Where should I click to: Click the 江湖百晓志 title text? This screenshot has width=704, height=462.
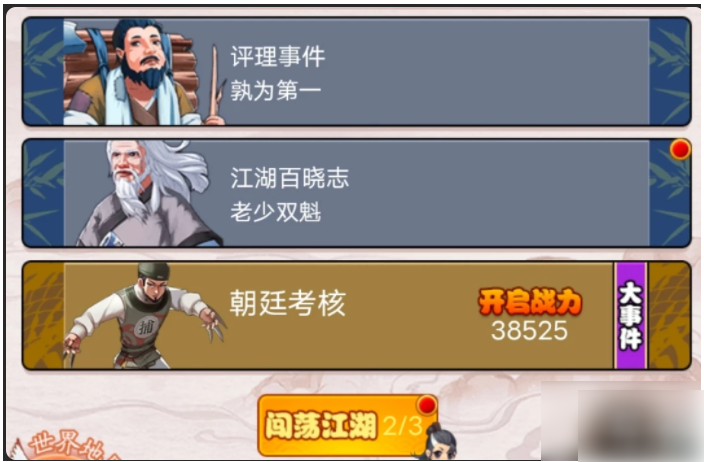coord(290,178)
